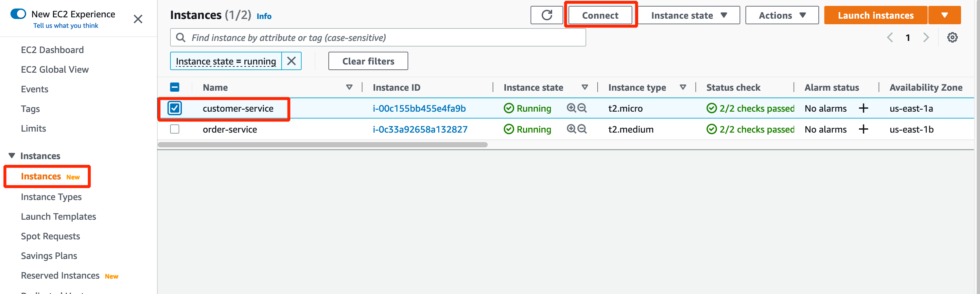Click the t2.micro instance type cell
The height and width of the screenshot is (294, 980).
click(625, 108)
